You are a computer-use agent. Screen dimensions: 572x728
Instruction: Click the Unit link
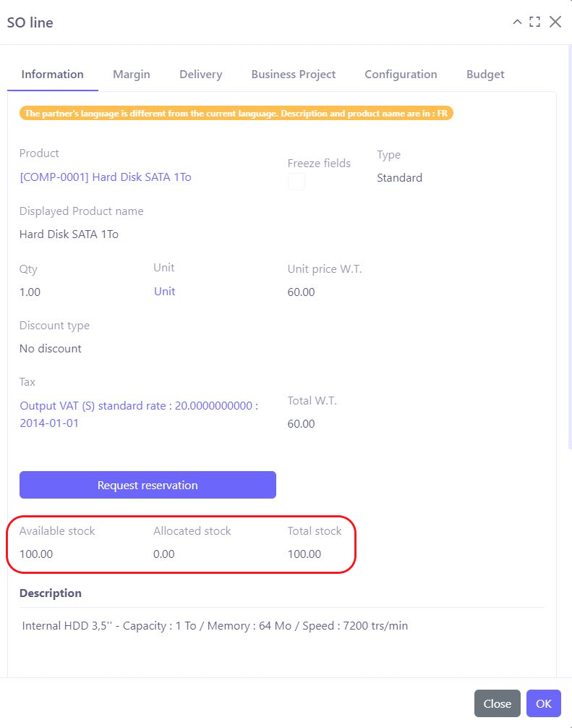coord(164,292)
